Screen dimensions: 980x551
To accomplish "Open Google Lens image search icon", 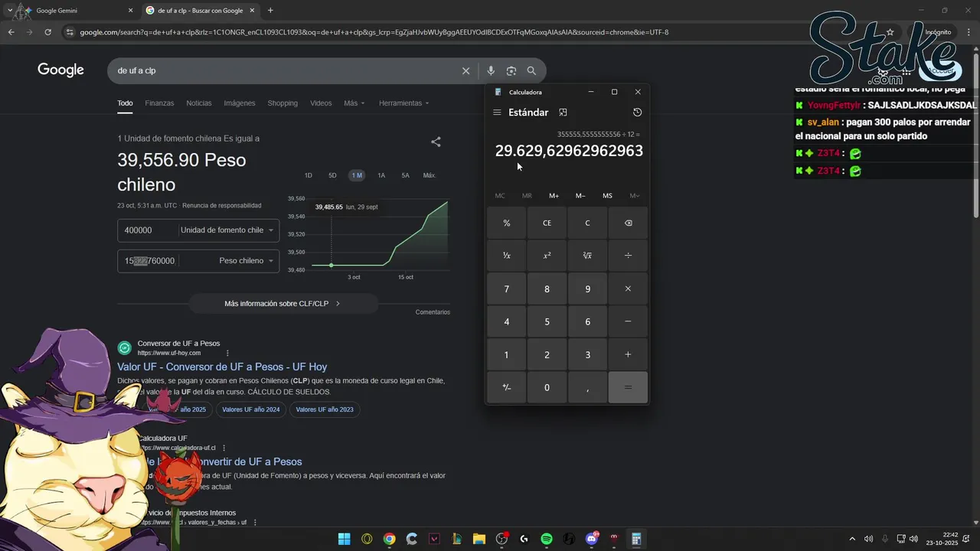I will (511, 70).
